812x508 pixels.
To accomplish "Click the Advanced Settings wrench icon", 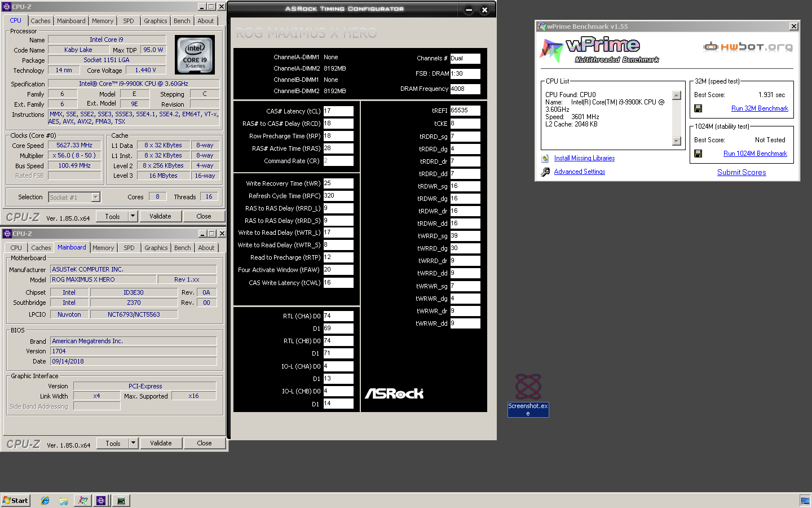I will point(545,172).
